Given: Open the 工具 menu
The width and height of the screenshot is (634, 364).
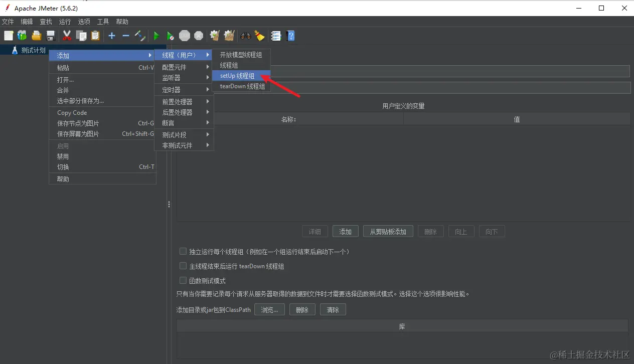Looking at the screenshot, I should [103, 22].
